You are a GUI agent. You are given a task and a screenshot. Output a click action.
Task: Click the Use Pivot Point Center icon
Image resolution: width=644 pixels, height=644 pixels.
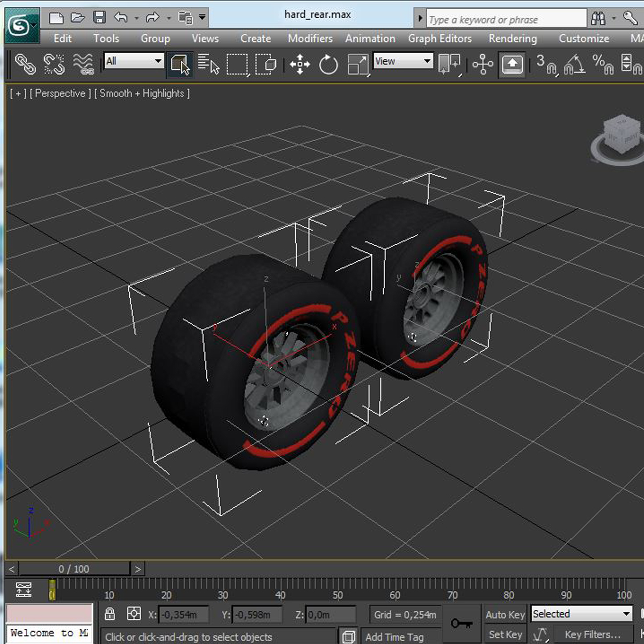tap(450, 64)
